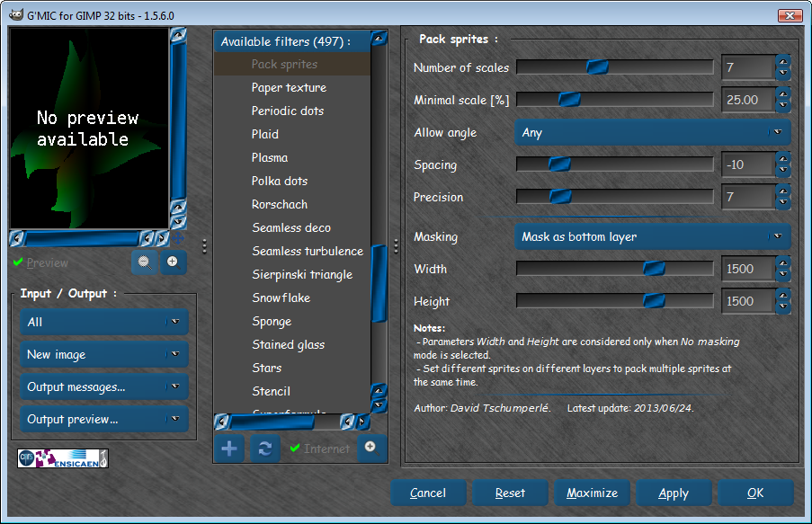Select the Periodic dots filter

point(292,111)
